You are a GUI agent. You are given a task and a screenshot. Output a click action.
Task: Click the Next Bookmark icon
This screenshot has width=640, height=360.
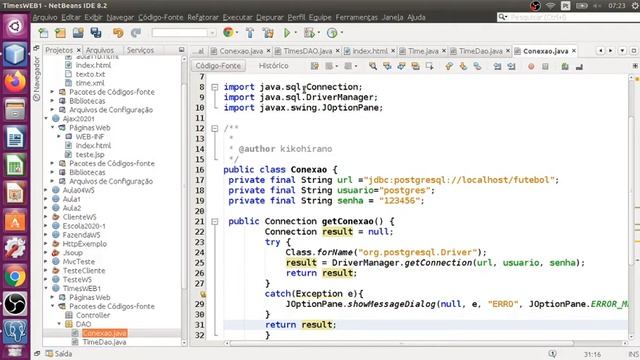[x=463, y=66]
